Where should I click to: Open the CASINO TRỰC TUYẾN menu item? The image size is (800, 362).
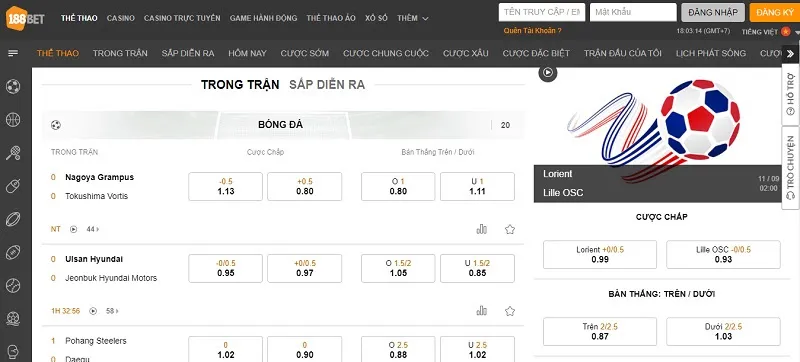182,18
